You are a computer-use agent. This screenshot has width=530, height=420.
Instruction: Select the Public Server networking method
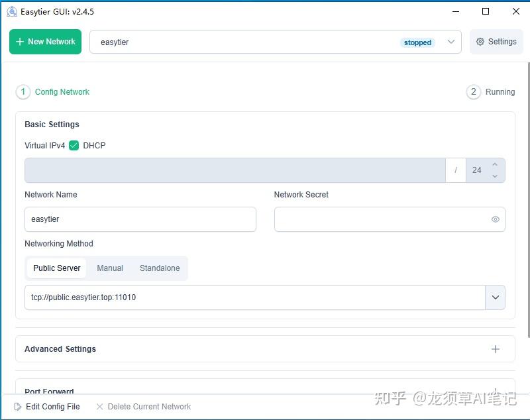click(57, 268)
